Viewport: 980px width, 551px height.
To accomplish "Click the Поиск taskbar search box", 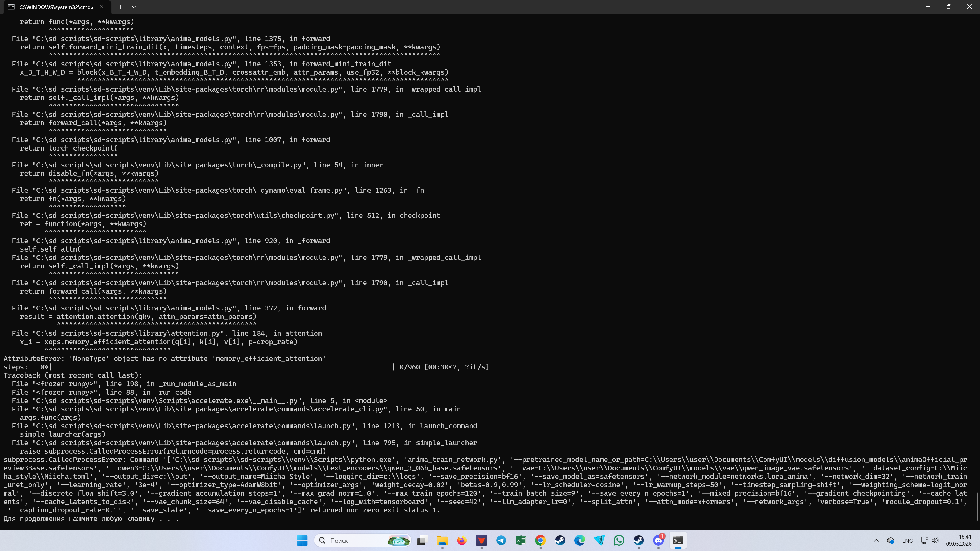I will pos(363,540).
